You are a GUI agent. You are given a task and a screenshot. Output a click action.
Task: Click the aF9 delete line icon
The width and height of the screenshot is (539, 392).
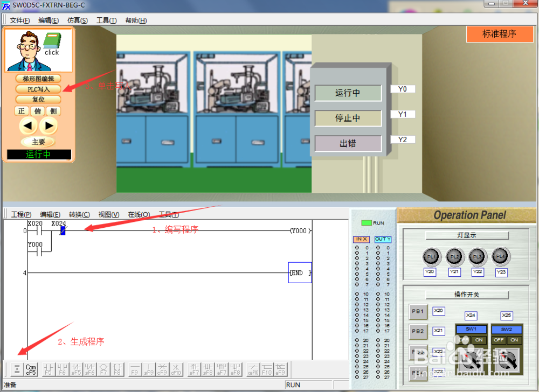click(280, 369)
